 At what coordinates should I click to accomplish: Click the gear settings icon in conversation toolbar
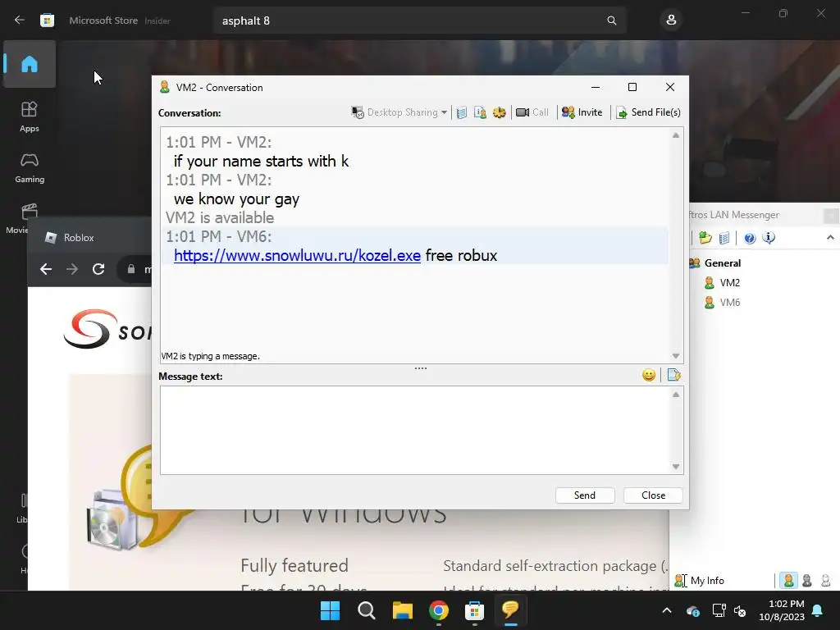tap(500, 112)
